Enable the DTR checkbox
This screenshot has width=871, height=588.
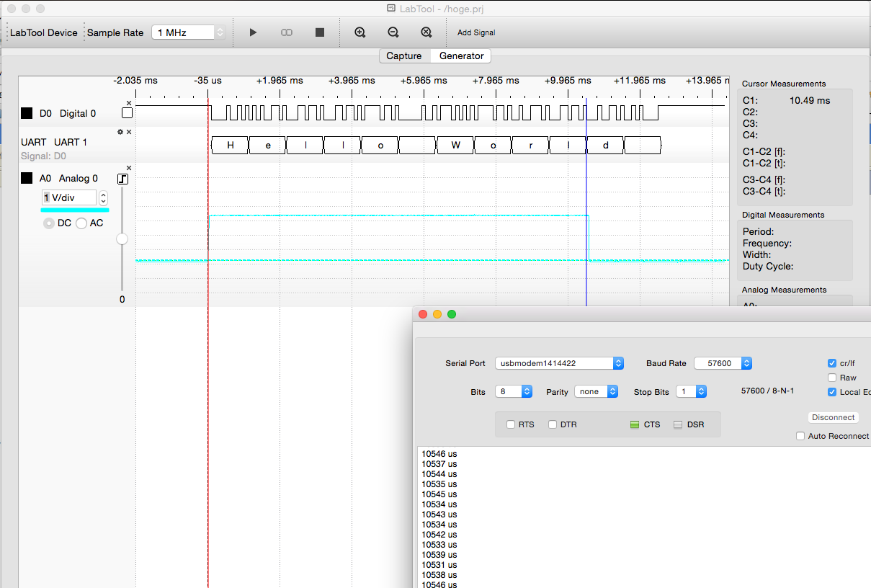(553, 424)
